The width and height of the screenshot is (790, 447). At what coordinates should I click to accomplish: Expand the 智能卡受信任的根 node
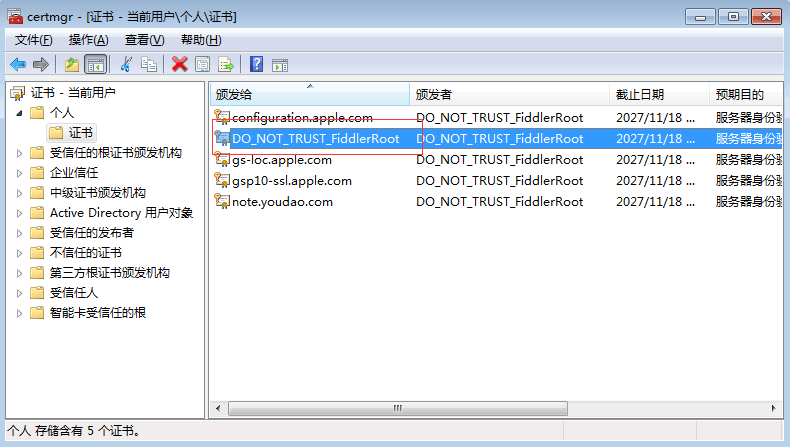pyautogui.click(x=19, y=313)
